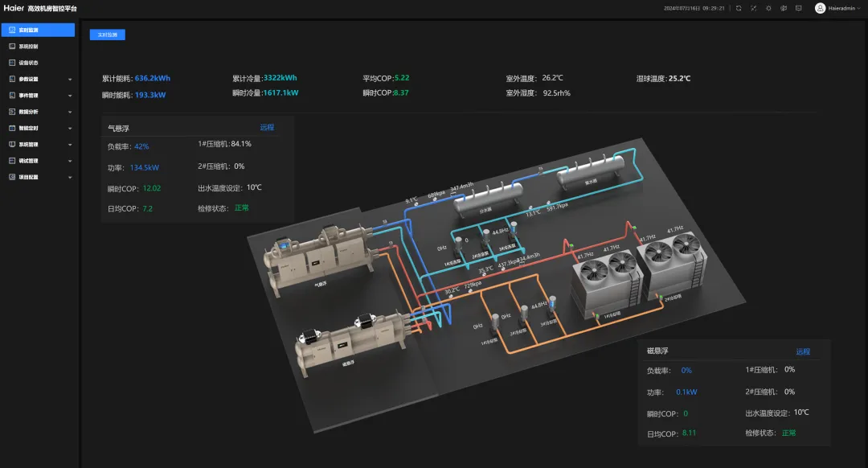Select the 气悬浮 chiller unit in diagram

click(x=321, y=257)
